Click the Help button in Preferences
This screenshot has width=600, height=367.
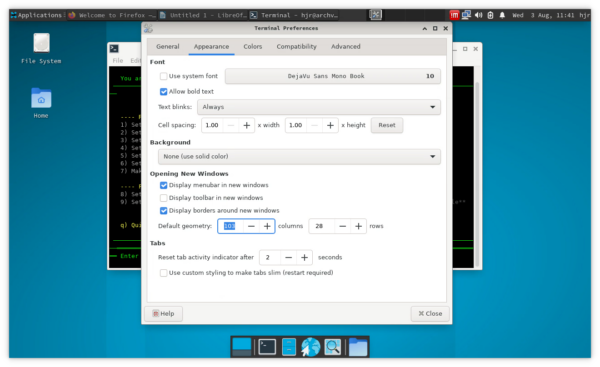[163, 314]
